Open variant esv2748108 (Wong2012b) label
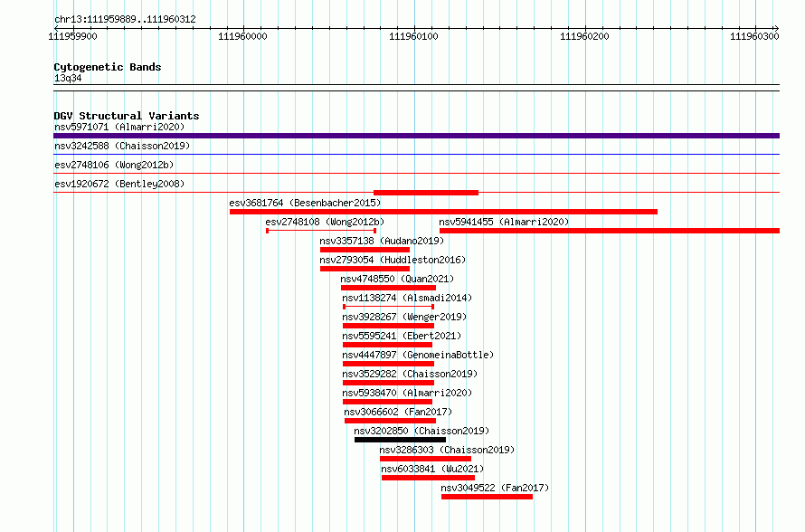 click(325, 222)
